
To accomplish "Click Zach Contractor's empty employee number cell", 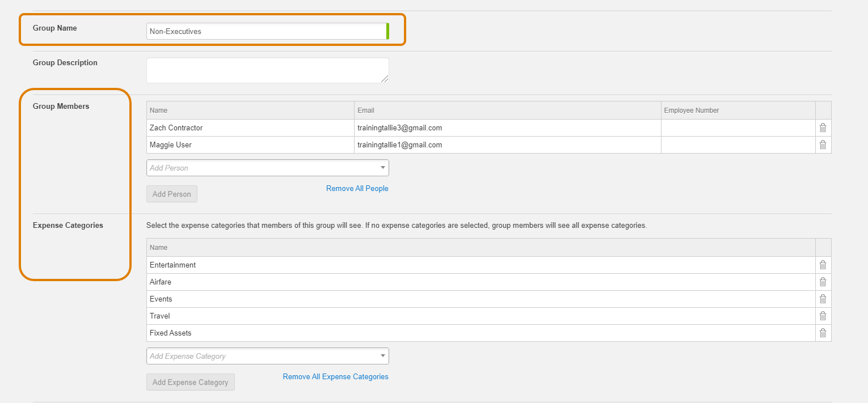I will pos(738,128).
